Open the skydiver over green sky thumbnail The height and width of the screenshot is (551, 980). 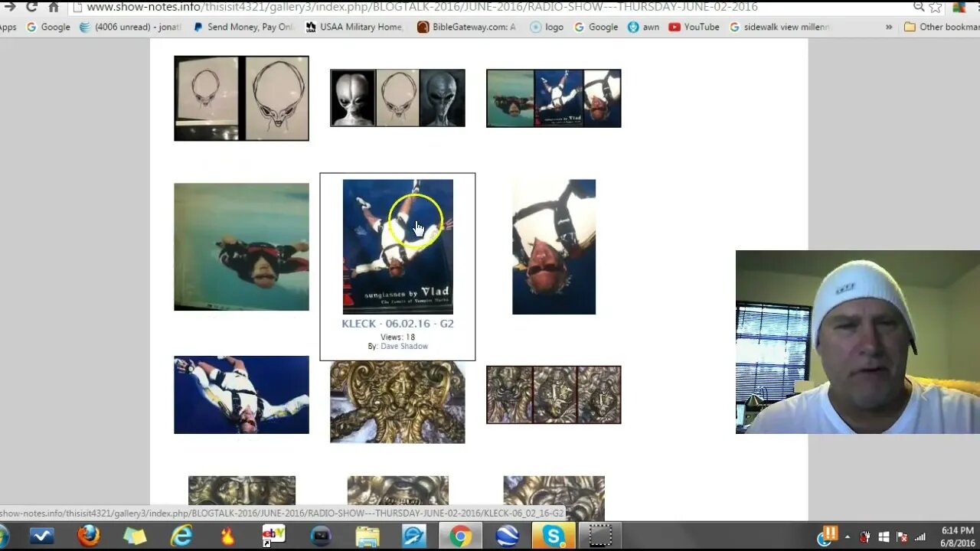(241, 246)
